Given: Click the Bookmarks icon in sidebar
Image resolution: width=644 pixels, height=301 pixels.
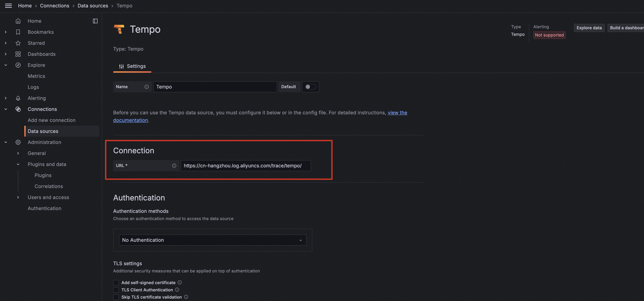Looking at the screenshot, I should 18,32.
